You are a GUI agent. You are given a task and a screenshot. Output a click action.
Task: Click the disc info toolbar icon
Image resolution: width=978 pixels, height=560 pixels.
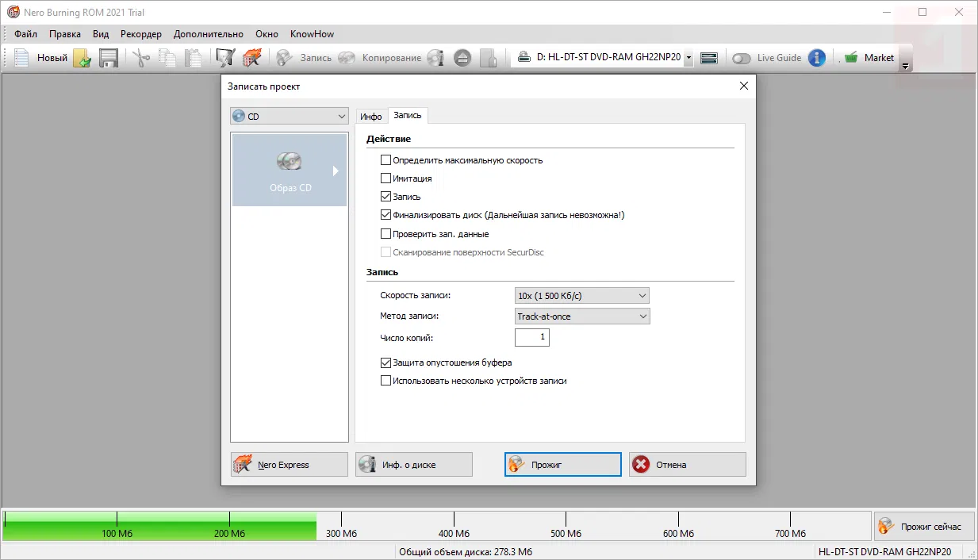pyautogui.click(x=435, y=58)
